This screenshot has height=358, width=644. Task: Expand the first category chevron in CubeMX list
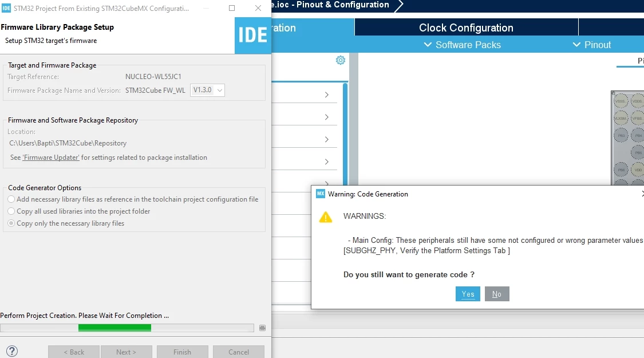(326, 95)
